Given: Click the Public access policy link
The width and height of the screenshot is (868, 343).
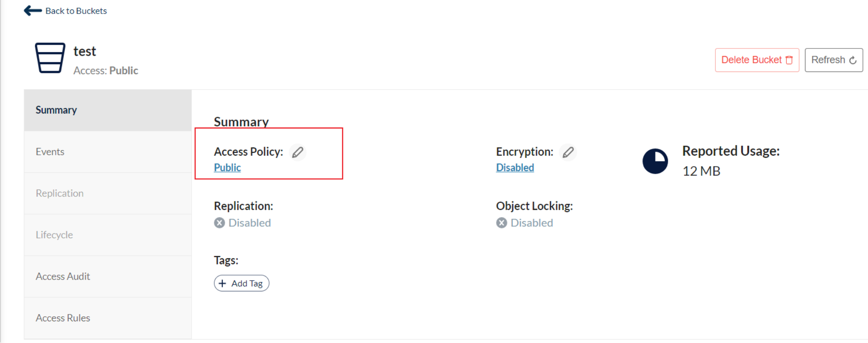Looking at the screenshot, I should click(227, 167).
